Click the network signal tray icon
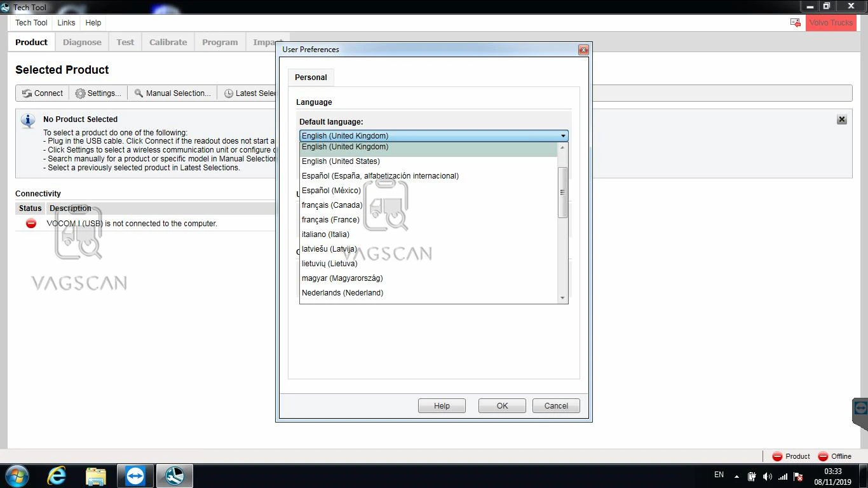The height and width of the screenshot is (488, 868). [783, 477]
